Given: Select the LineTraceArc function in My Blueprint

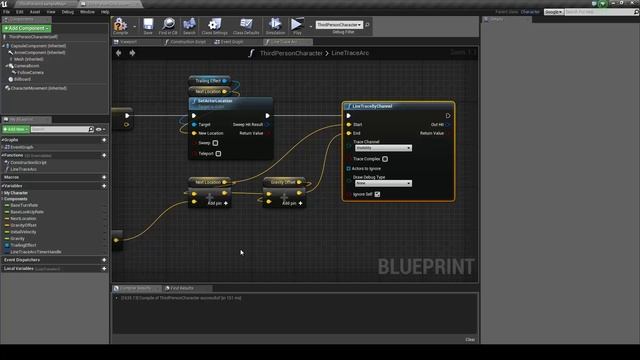Looking at the screenshot, I should pos(23,169).
